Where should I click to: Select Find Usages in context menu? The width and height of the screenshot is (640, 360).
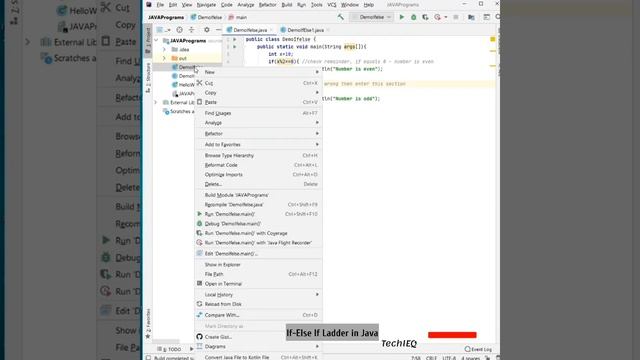258,113
